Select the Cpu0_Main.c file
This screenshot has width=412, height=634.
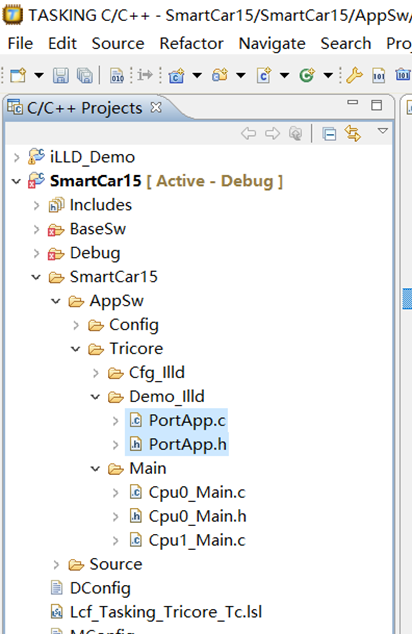197,492
